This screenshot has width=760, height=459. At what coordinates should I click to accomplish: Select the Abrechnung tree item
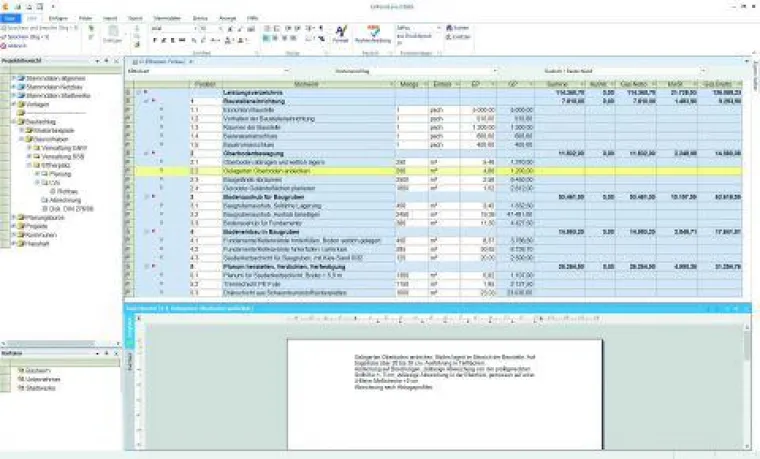[x=58, y=199]
